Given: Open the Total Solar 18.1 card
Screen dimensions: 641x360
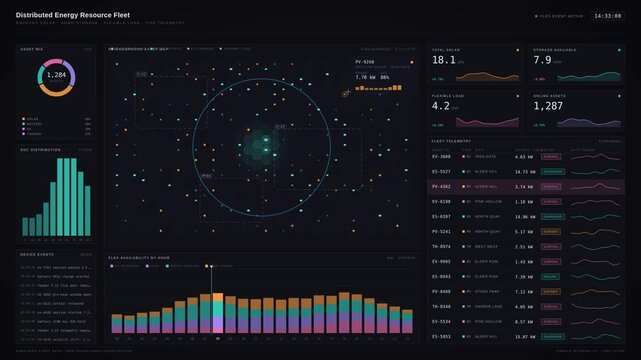Looking at the screenshot, I should (x=475, y=64).
